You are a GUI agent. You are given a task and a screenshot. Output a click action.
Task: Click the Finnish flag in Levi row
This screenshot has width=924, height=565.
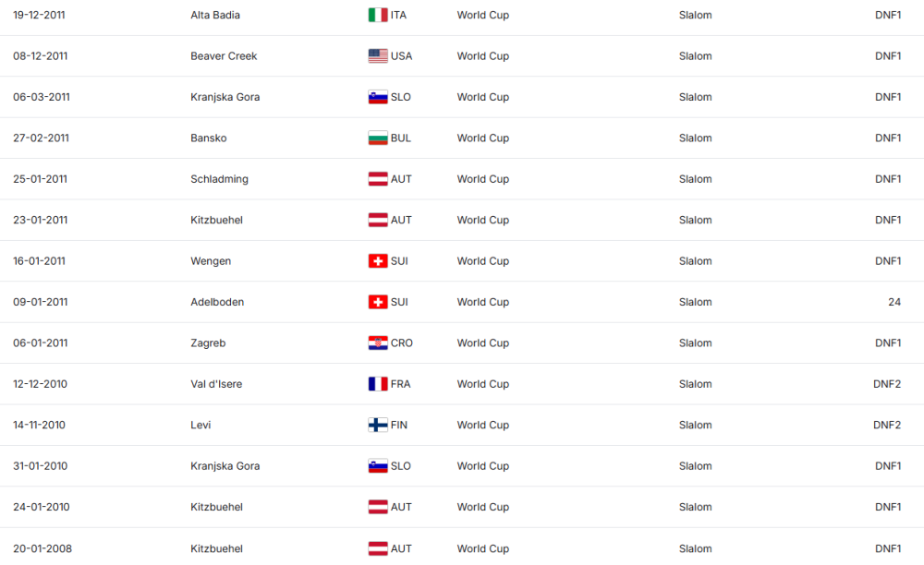click(x=378, y=426)
